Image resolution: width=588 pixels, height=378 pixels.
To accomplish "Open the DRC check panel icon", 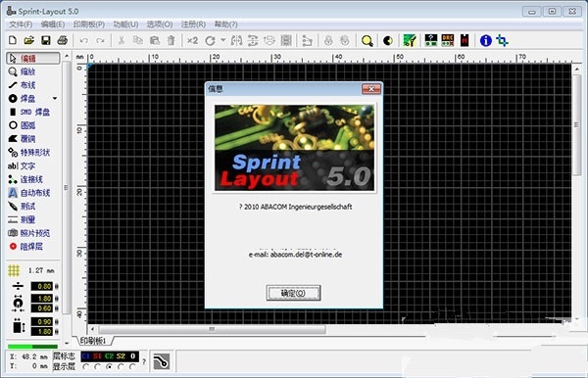I will (x=448, y=40).
